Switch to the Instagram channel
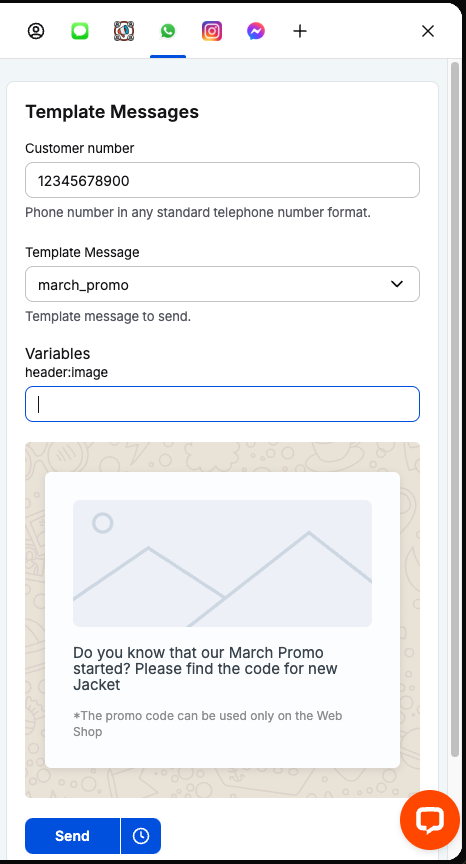The image size is (466, 864). click(x=212, y=31)
